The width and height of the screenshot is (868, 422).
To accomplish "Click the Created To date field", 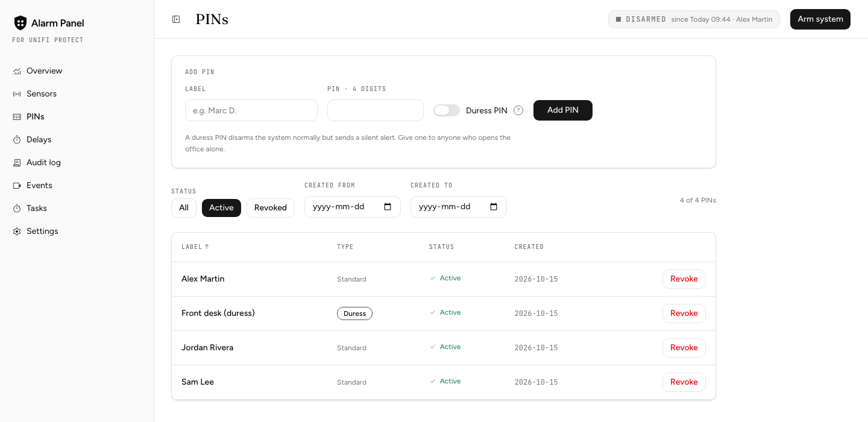I will click(x=459, y=207).
